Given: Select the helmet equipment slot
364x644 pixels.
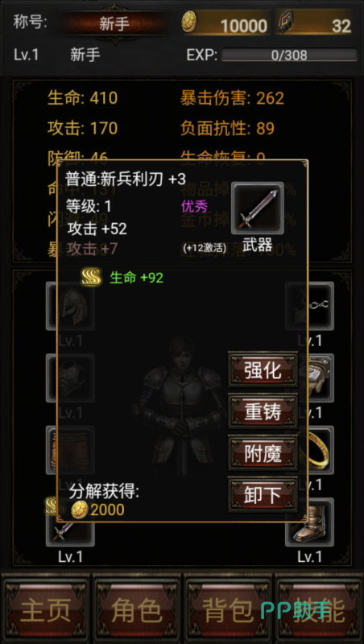Looking at the screenshot, I should point(70,306).
